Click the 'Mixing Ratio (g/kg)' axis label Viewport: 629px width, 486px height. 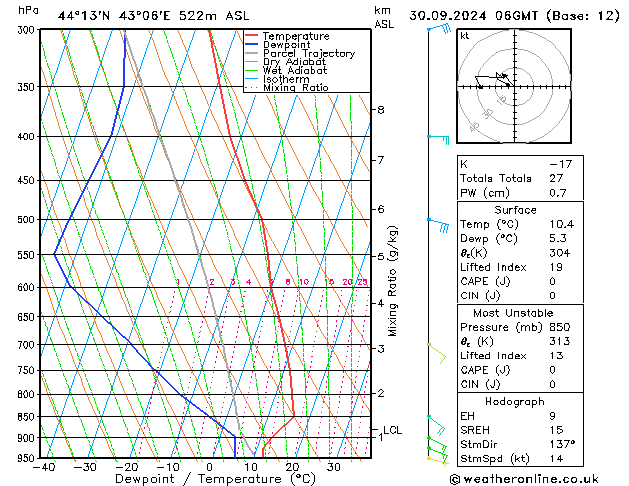(x=392, y=281)
